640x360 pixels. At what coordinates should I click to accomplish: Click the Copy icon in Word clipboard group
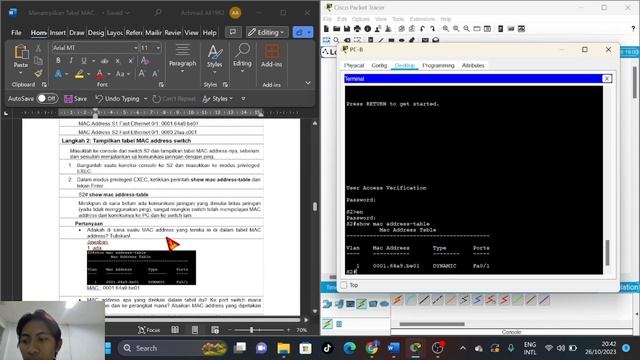pyautogui.click(x=38, y=61)
